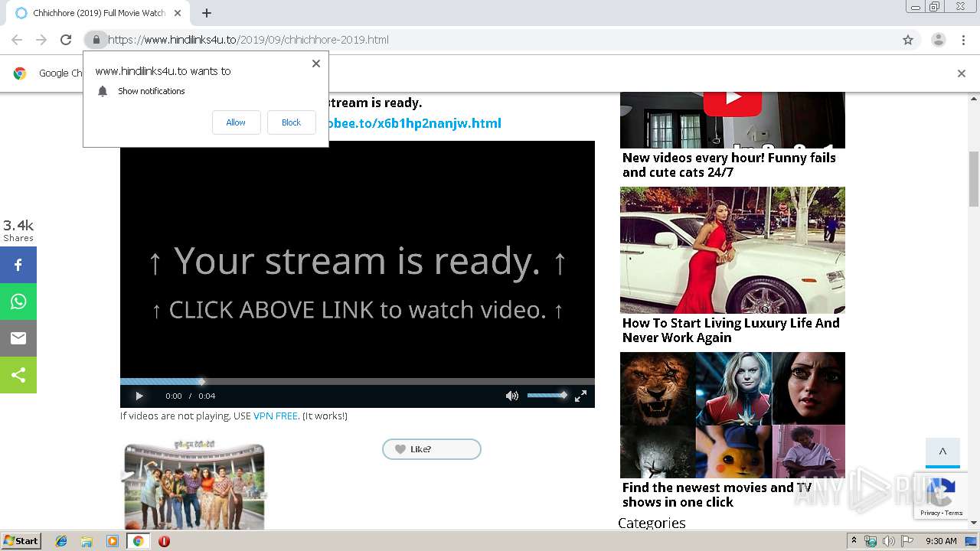Image resolution: width=980 pixels, height=551 pixels.
Task: Open the Action Center flag icon
Action: 907,541
